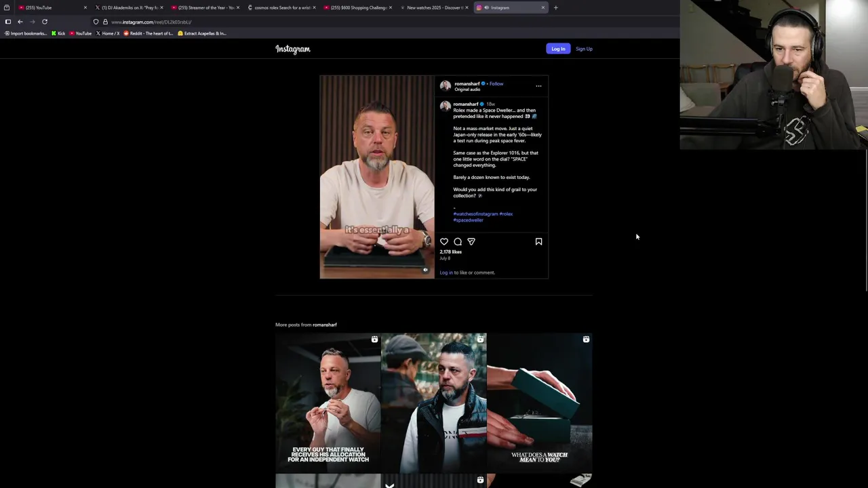Click the page vertical scrollbar
This screenshot has width=868, height=488.
[865, 220]
